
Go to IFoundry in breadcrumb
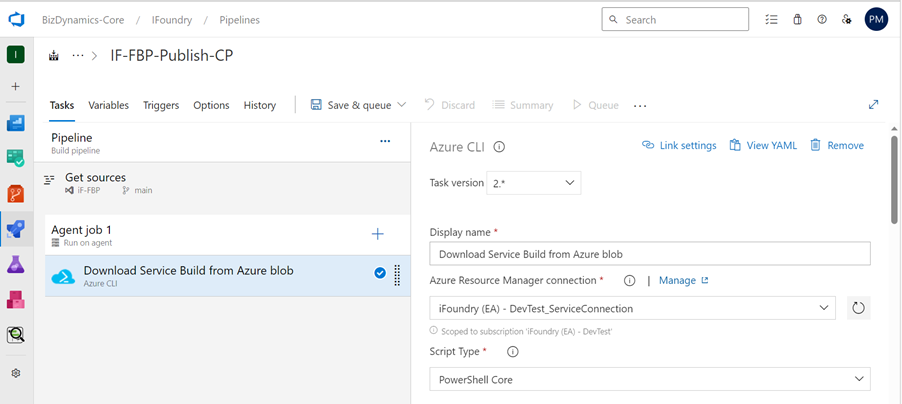point(171,20)
